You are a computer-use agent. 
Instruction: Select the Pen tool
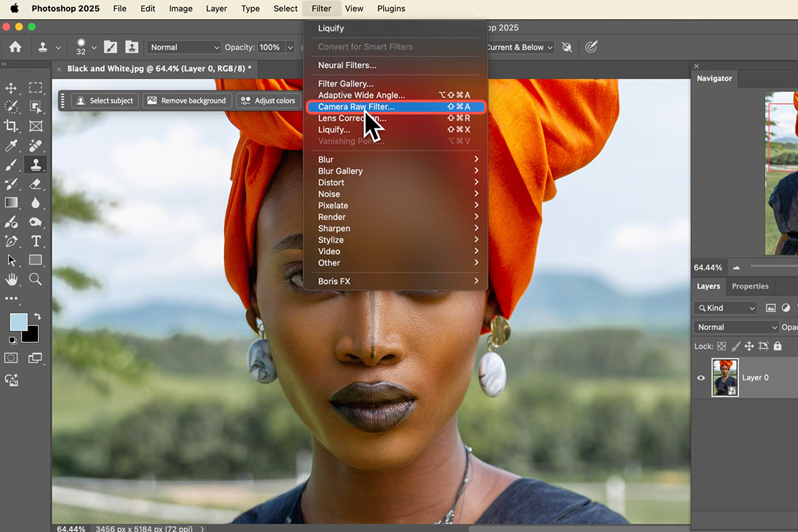(x=11, y=241)
